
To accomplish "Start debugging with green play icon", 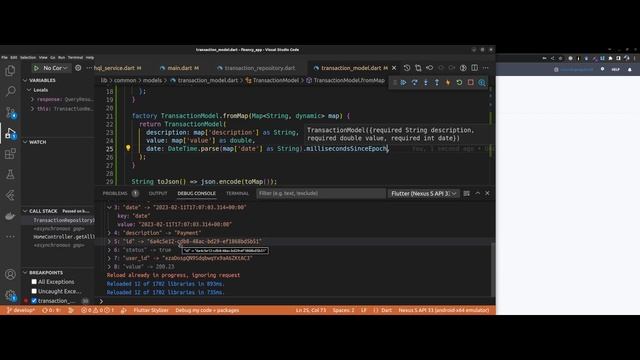I will 36,68.
